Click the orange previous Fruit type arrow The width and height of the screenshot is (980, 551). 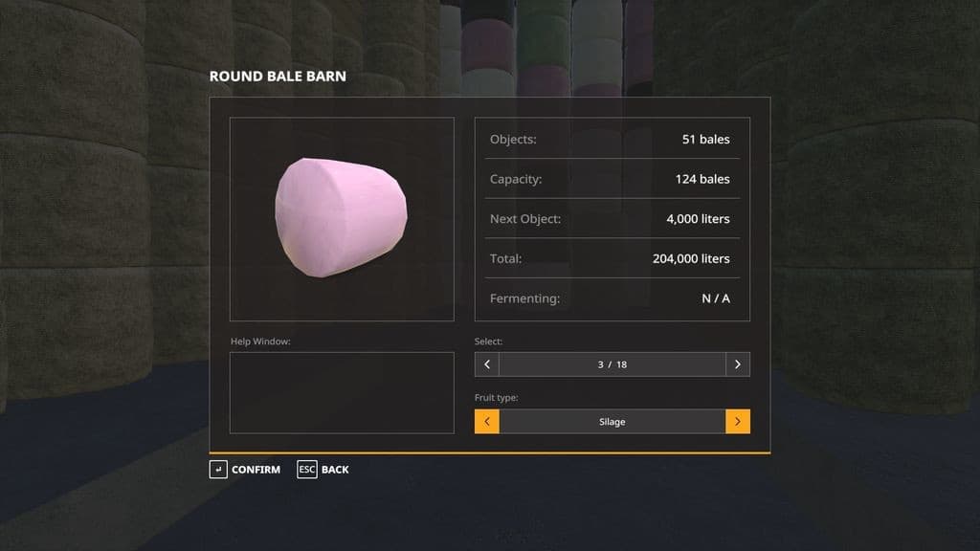click(x=487, y=422)
